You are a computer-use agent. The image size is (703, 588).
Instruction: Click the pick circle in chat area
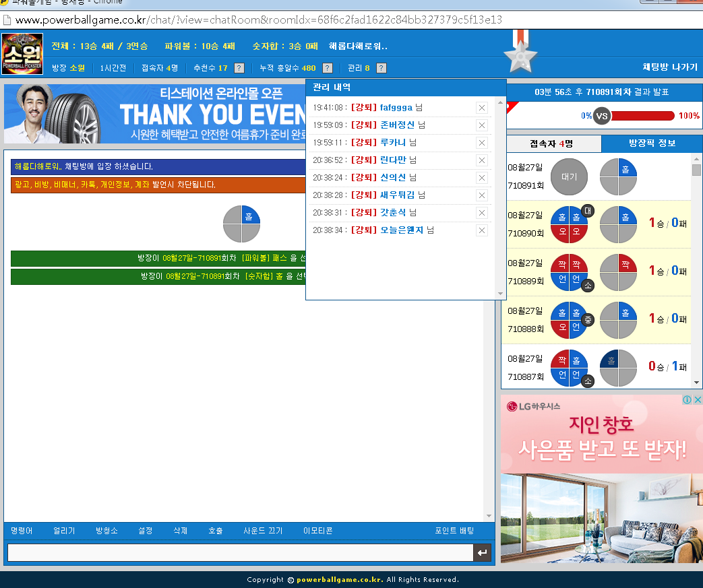coord(242,224)
